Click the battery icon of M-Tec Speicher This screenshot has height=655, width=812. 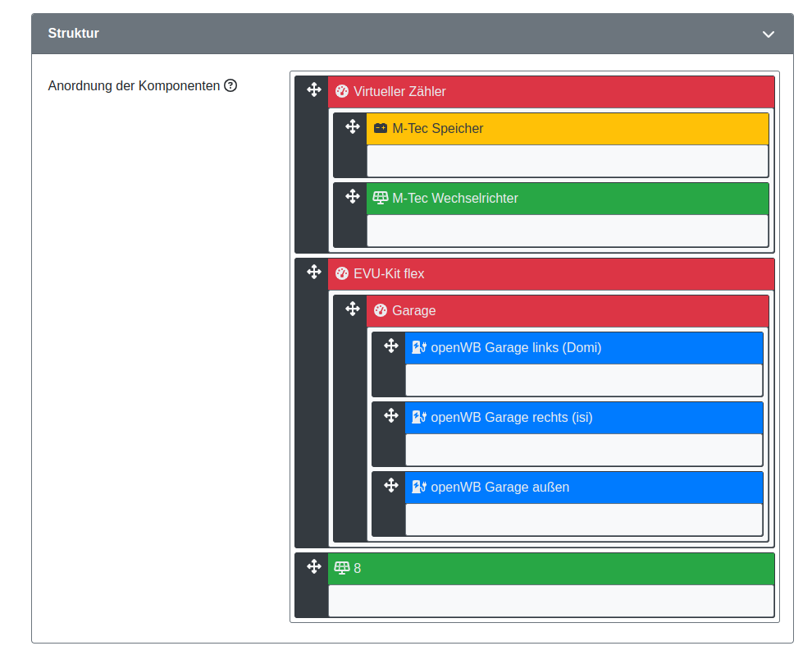pos(381,128)
